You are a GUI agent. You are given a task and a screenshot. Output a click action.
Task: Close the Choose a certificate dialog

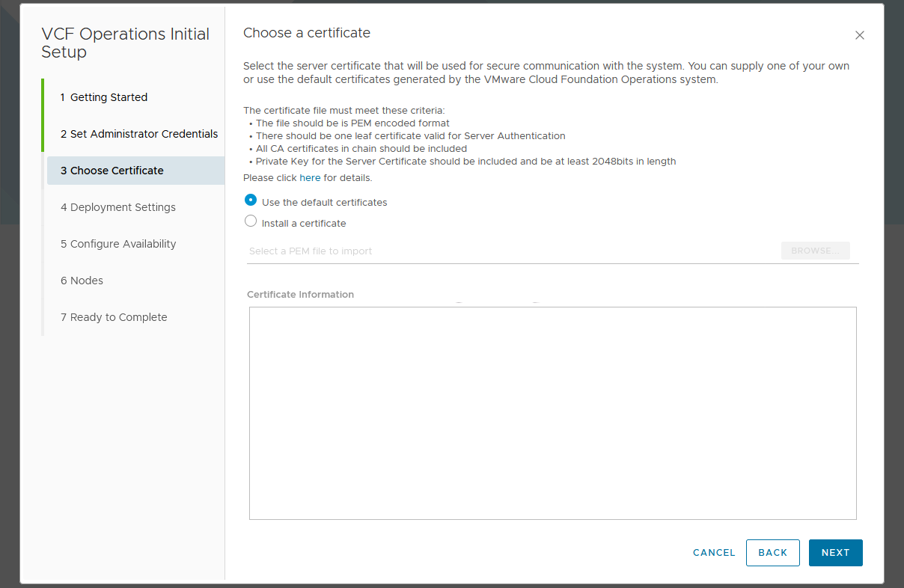click(x=859, y=35)
